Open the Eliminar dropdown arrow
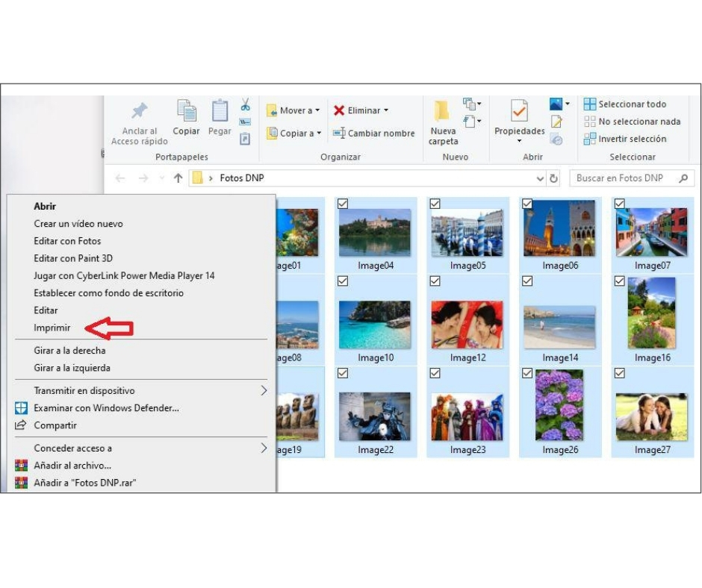This screenshot has height=588, width=702. coord(386,110)
